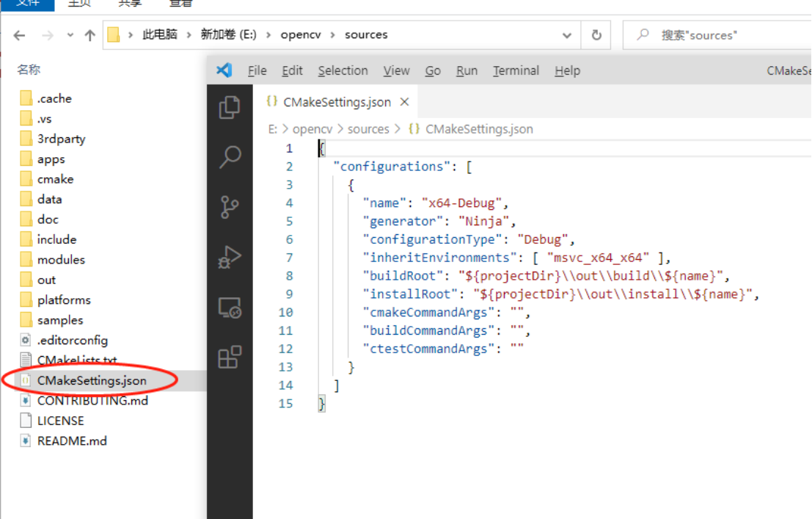The width and height of the screenshot is (812, 519).
Task: Click the "Ninja" generator value
Action: [x=483, y=222]
